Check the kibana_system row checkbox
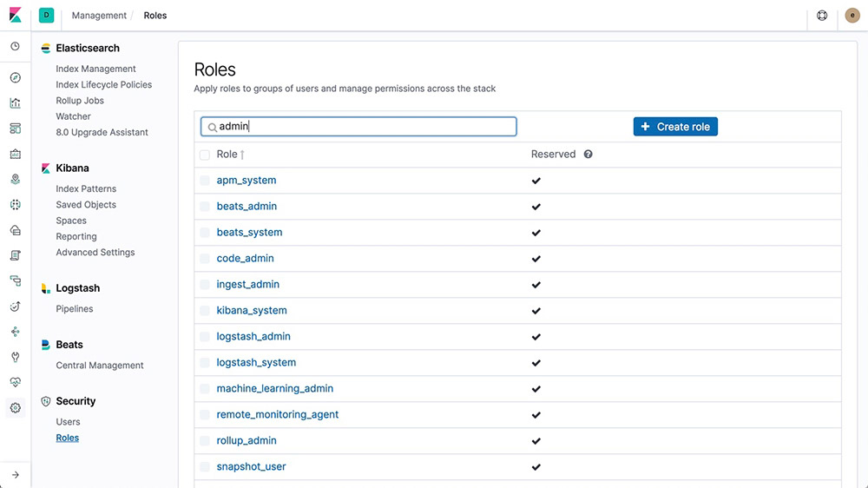Image resolution: width=868 pixels, height=488 pixels. [x=205, y=311]
